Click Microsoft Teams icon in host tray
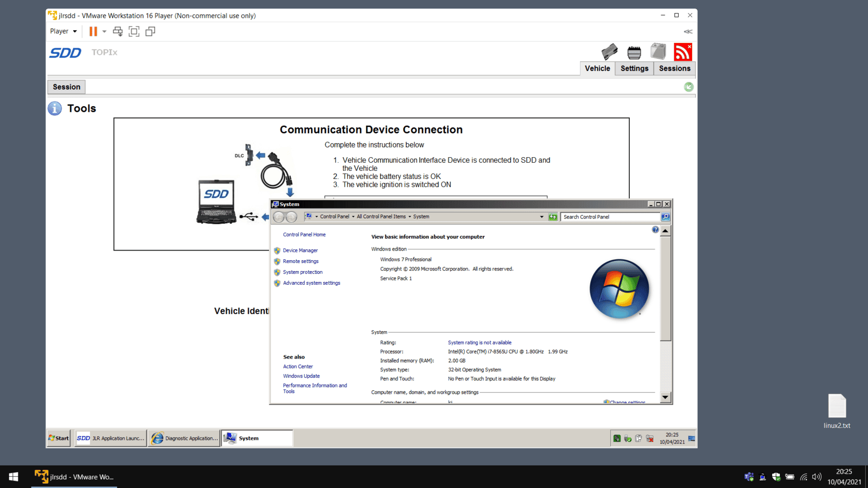The height and width of the screenshot is (488, 868). [749, 477]
